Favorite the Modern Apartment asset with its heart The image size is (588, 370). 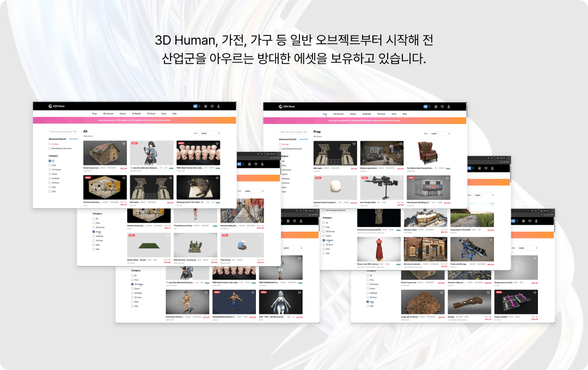[x=400, y=144]
